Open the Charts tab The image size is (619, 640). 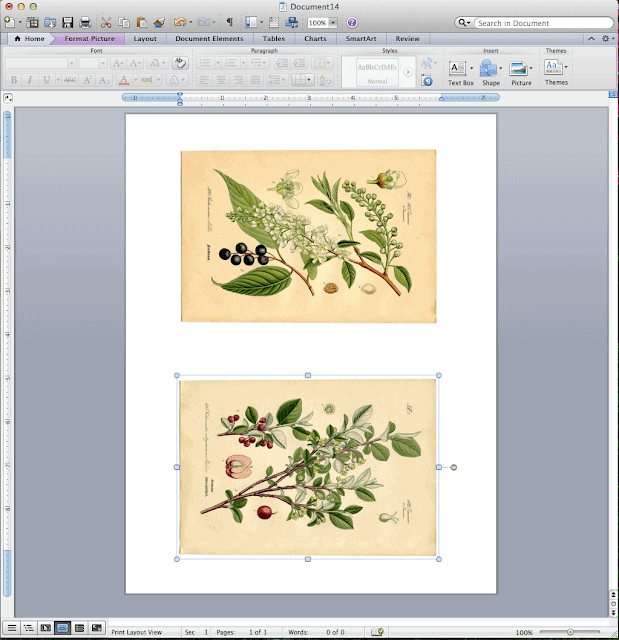315,39
